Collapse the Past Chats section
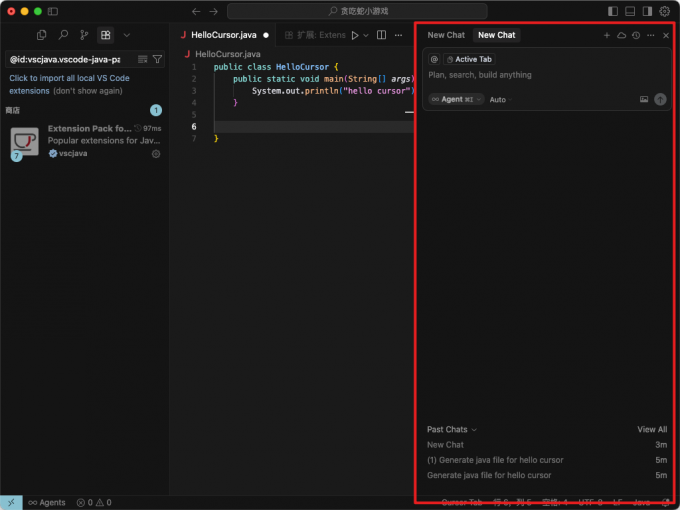 [452, 429]
